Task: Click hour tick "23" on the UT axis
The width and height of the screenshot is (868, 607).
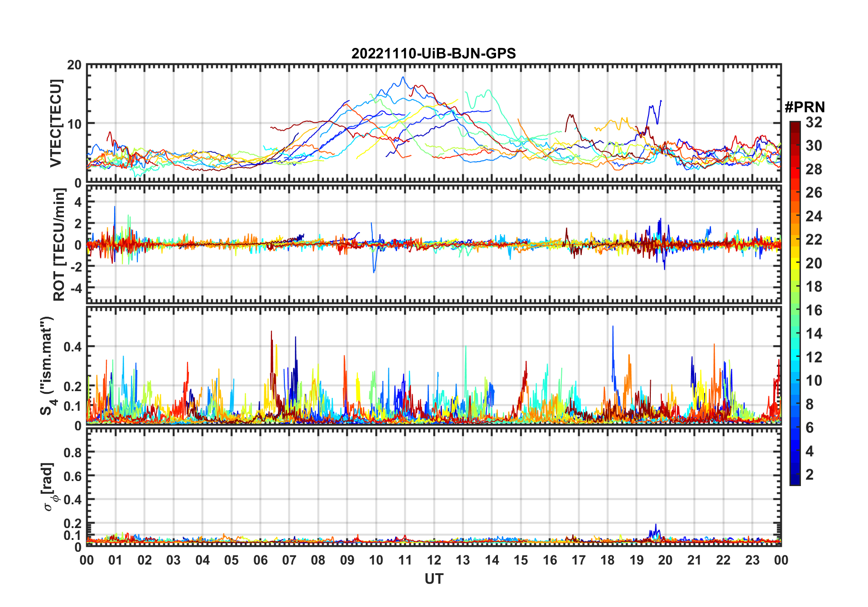Action: [x=752, y=560]
